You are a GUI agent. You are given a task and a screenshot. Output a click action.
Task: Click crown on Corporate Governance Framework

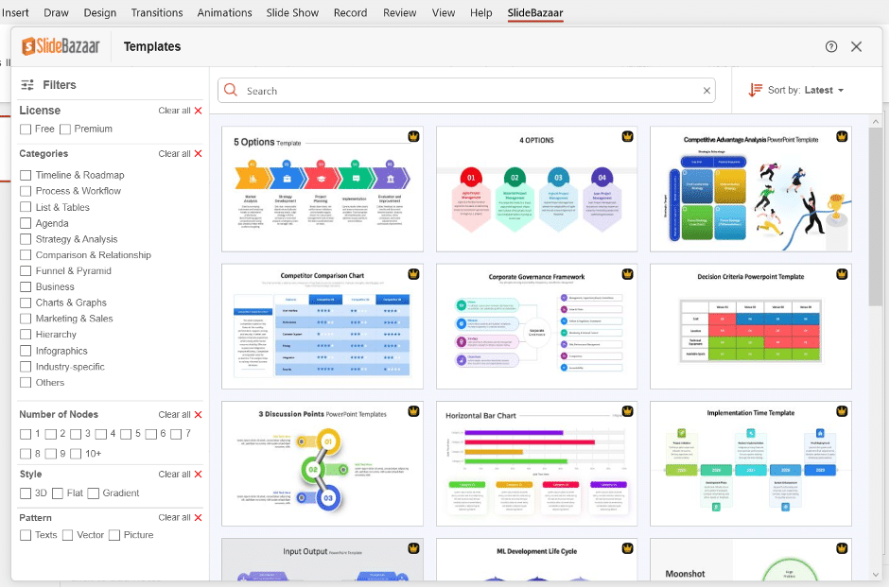627,274
